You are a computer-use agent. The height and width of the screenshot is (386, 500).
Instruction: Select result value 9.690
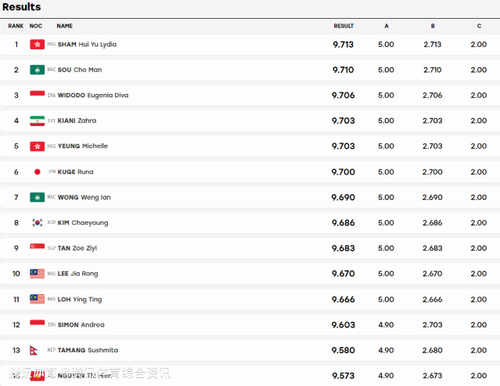343,197
